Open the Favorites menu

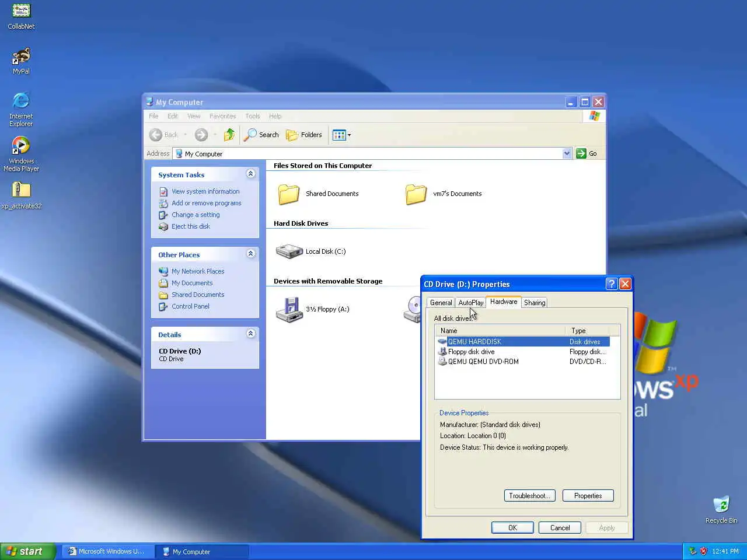tap(223, 116)
